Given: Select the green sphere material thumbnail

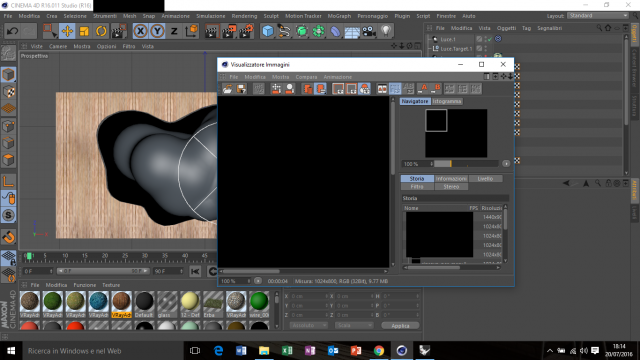Looking at the screenshot, I should tap(259, 301).
